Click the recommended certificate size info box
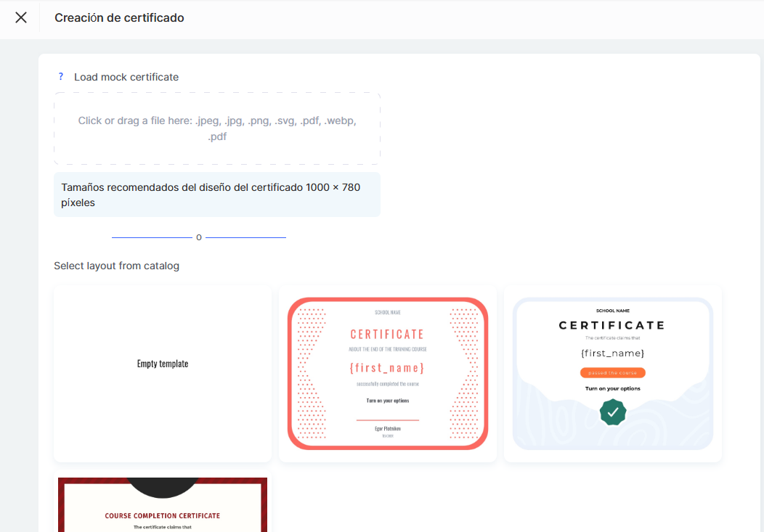 pos(217,195)
